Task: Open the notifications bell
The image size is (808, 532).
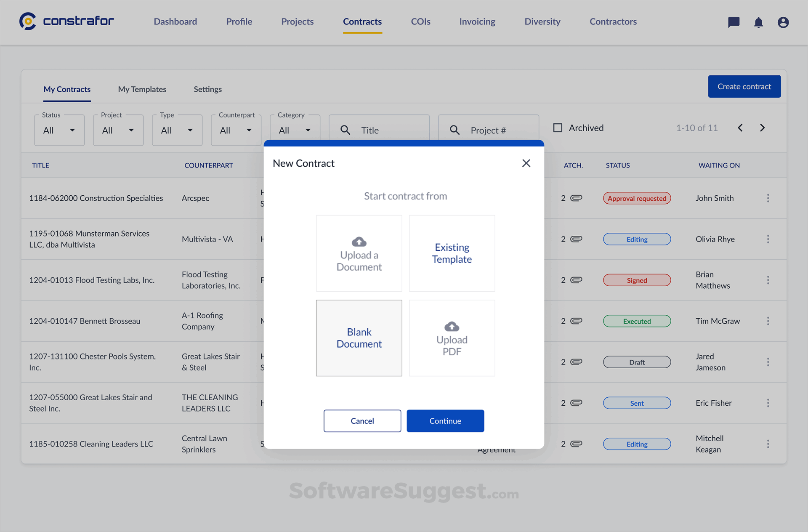Action: click(758, 22)
